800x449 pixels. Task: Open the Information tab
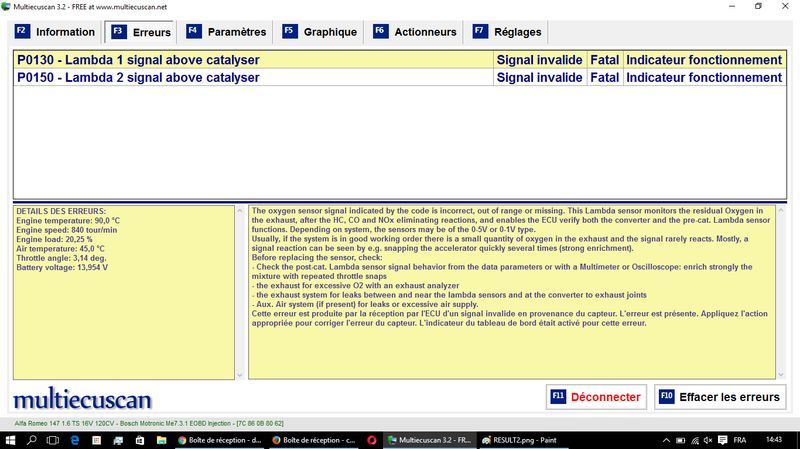55,32
